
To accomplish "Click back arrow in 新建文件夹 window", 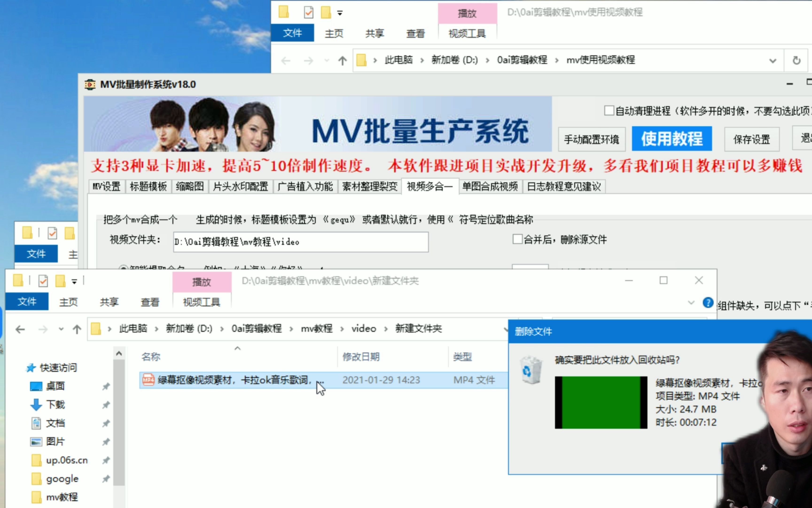I will [x=20, y=329].
